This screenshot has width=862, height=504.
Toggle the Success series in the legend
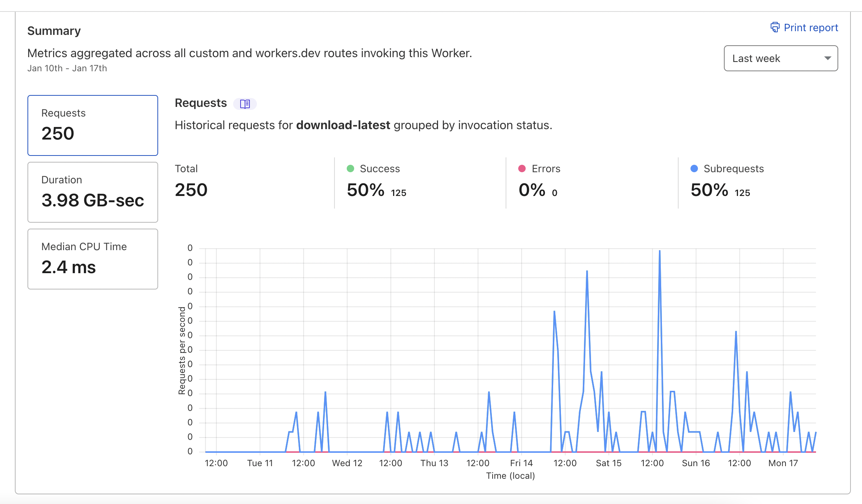[x=379, y=168]
